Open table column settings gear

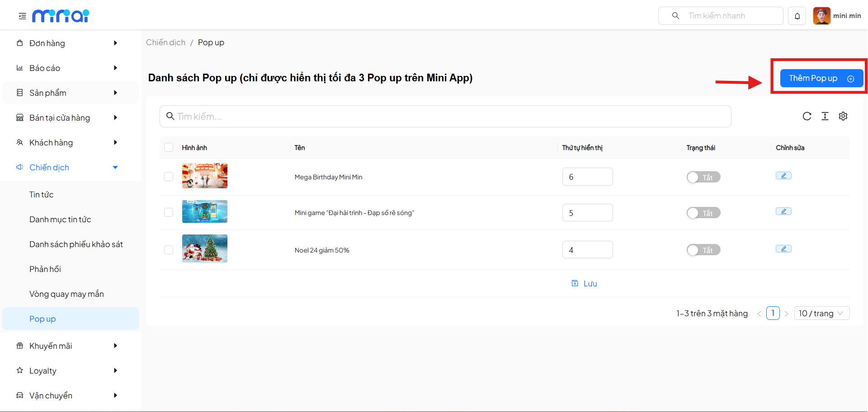pyautogui.click(x=843, y=116)
